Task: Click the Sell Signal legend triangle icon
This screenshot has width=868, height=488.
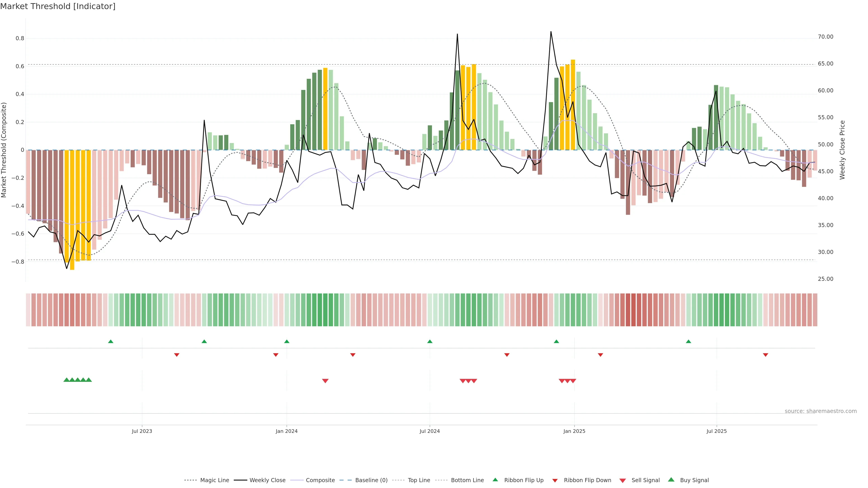Action: pyautogui.click(x=622, y=480)
